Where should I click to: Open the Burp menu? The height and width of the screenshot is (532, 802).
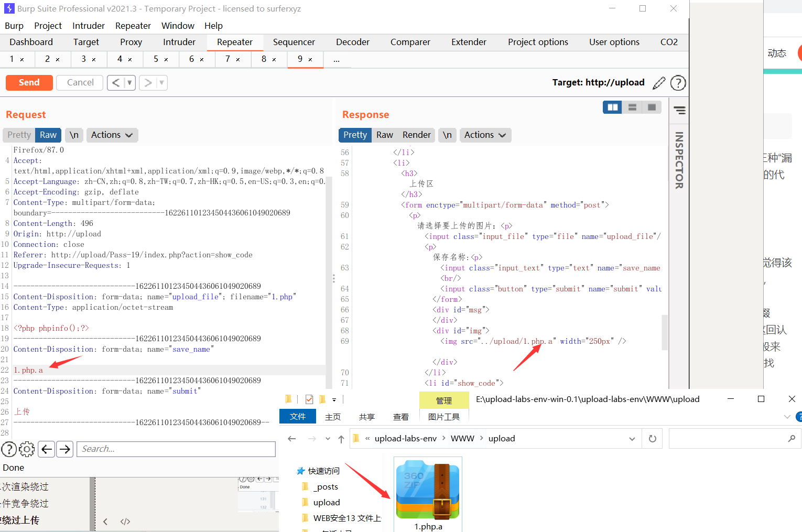click(x=14, y=26)
